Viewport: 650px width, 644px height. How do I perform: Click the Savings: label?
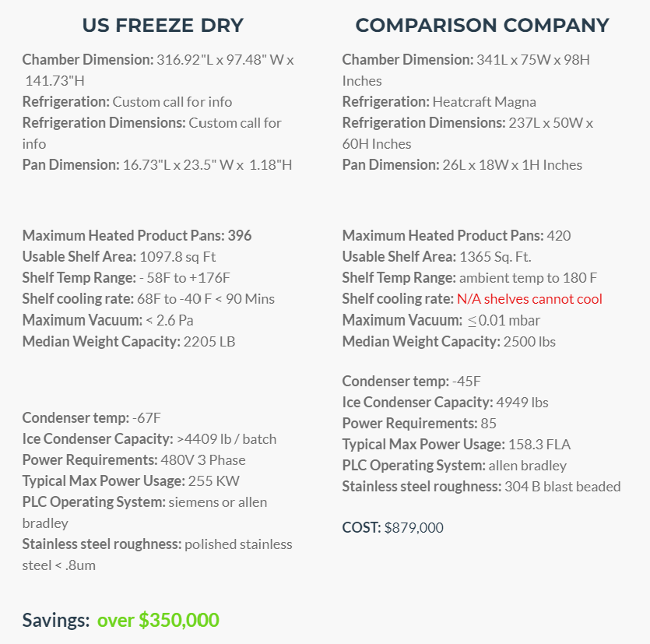point(56,620)
